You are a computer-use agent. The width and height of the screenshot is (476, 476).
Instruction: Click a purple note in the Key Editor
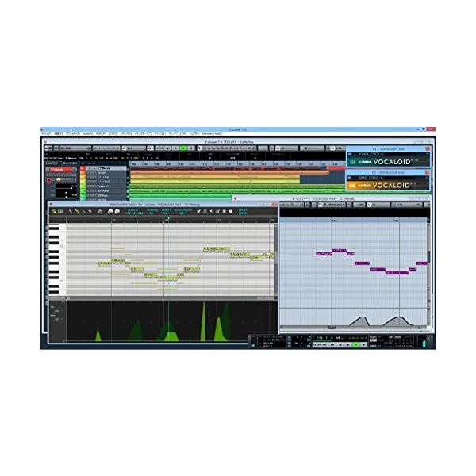click(x=324, y=254)
